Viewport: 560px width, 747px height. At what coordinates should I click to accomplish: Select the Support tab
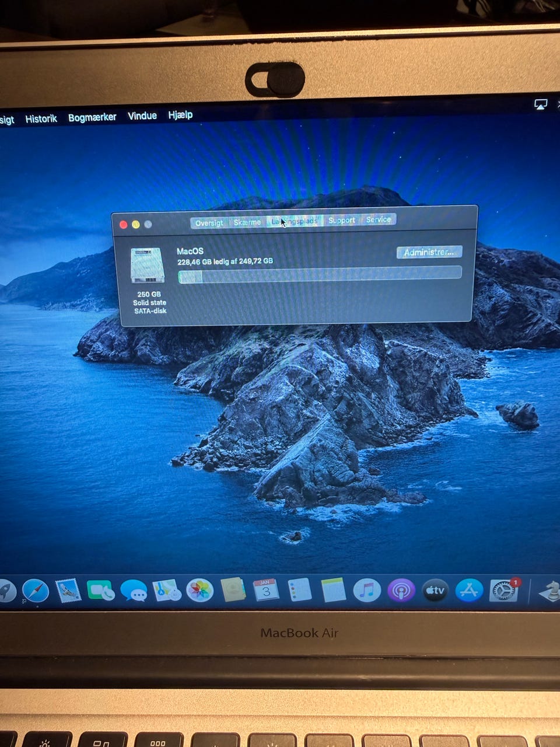341,220
